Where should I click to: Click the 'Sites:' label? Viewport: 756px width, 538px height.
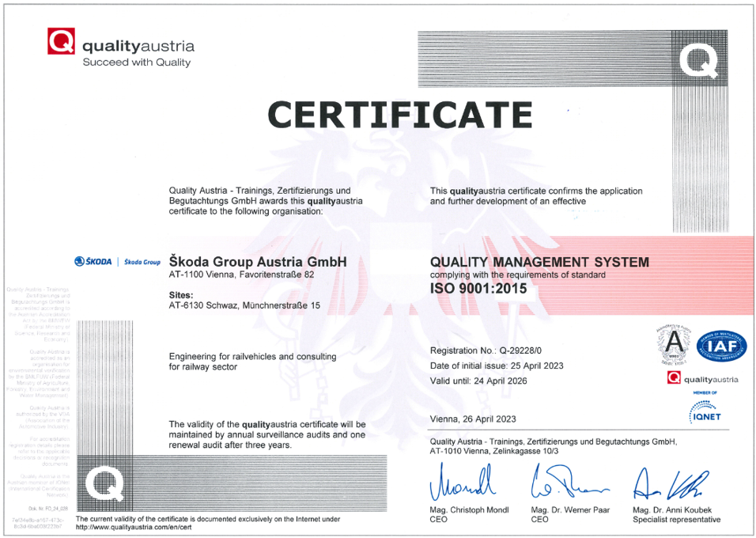(181, 295)
